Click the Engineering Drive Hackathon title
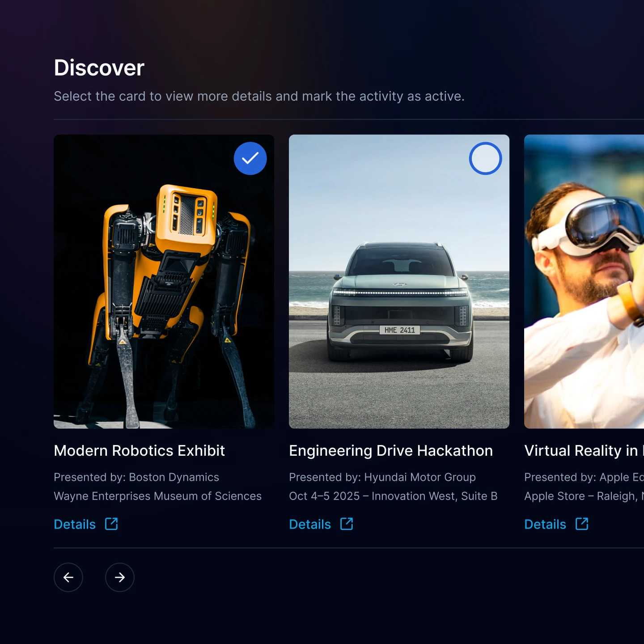 [x=391, y=451]
